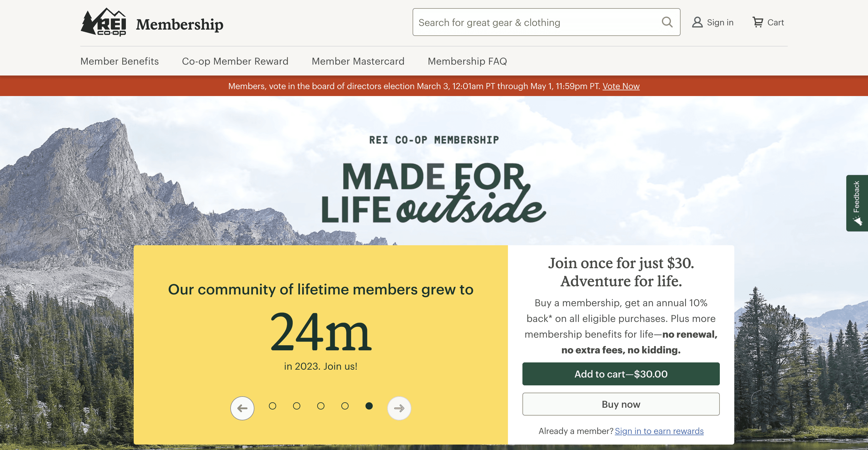Click the 24m statistic text

pyautogui.click(x=321, y=332)
